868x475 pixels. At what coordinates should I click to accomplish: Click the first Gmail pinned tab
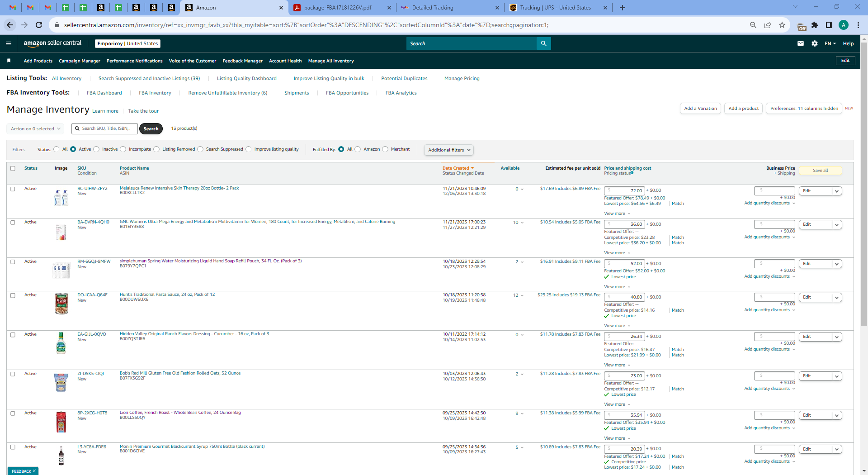pos(13,8)
